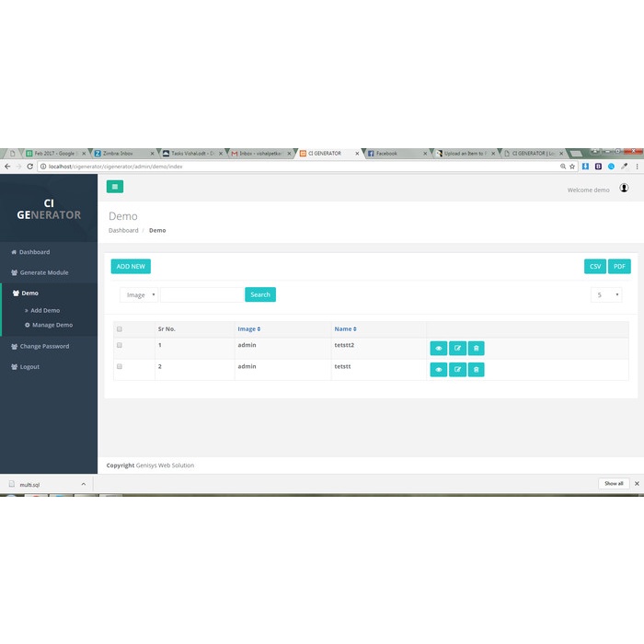Screen dimensions: 644x644
Task: Switch to the Upload an Item tab
Action: coord(465,154)
